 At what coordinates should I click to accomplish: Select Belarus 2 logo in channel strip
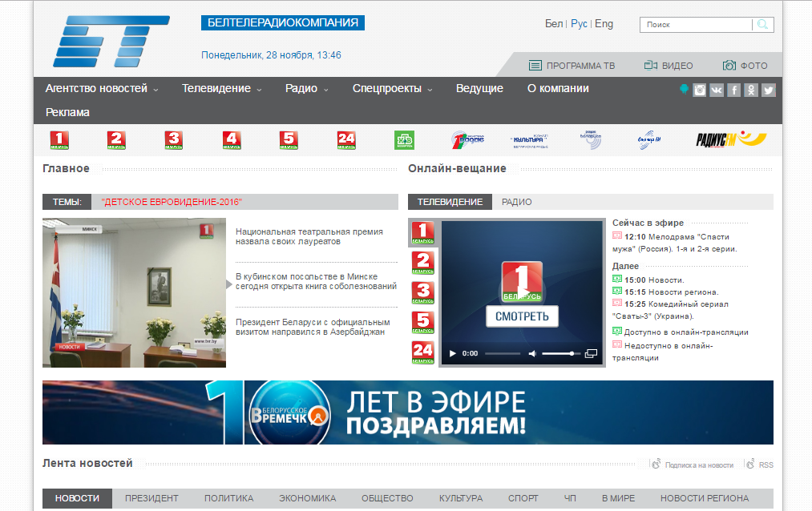[x=116, y=140]
